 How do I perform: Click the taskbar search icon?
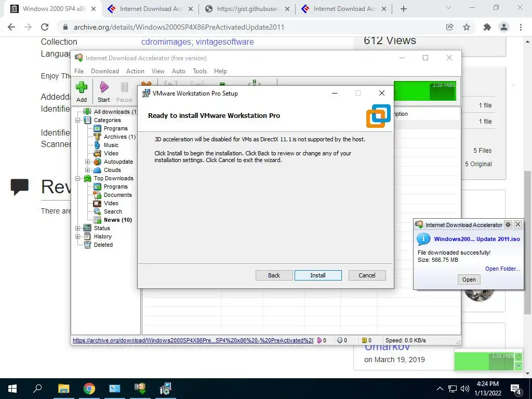tap(37, 389)
